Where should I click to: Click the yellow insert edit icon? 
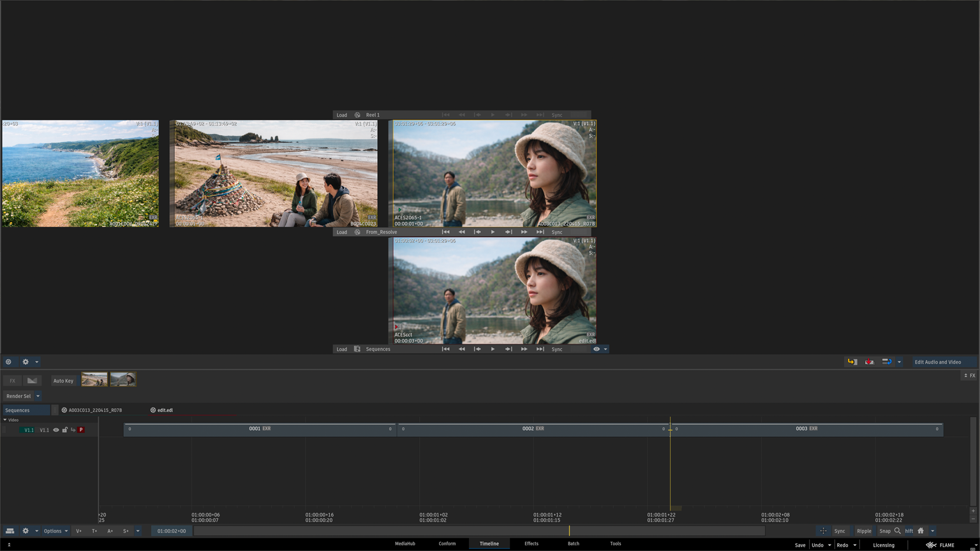852,362
